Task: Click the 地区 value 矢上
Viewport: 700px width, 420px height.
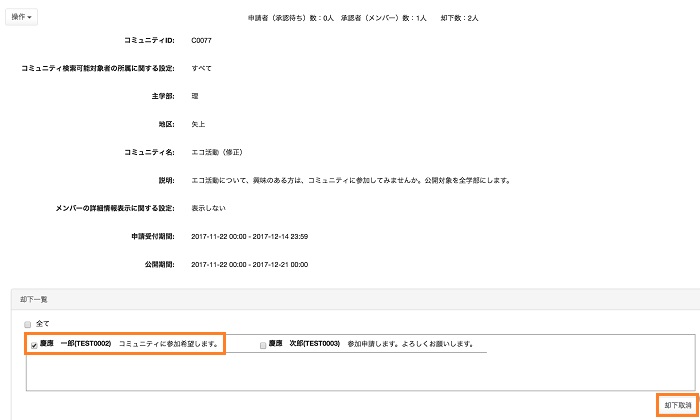Action: point(197,124)
